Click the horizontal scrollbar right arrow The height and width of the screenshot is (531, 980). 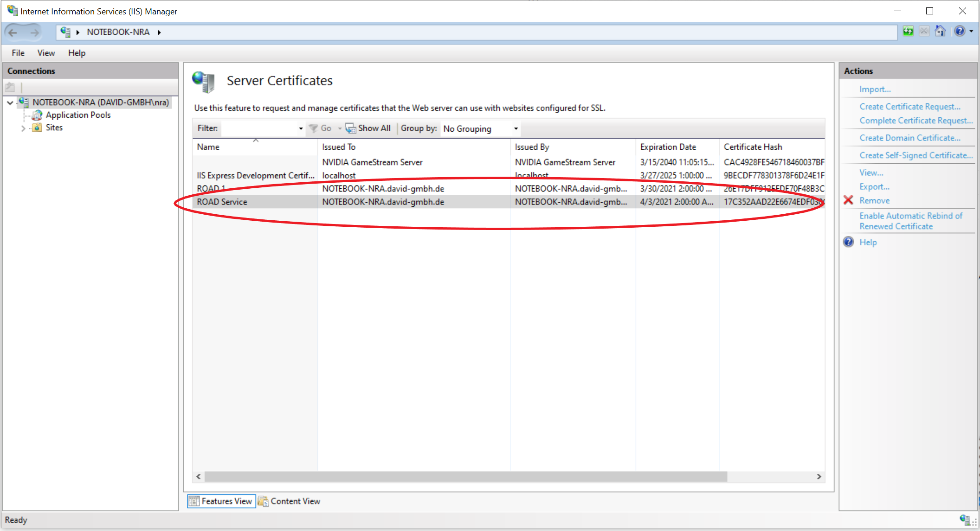(x=819, y=476)
